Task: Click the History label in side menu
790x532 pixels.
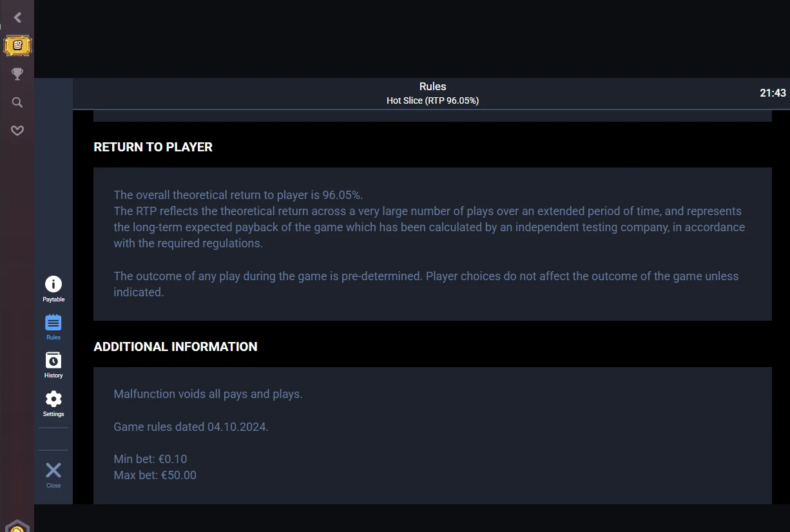Action: pos(53,375)
